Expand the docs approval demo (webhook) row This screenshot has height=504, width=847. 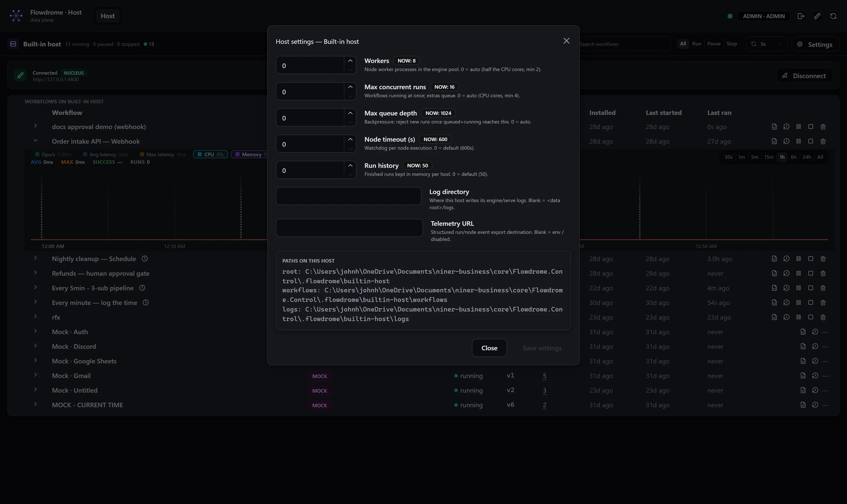click(35, 126)
